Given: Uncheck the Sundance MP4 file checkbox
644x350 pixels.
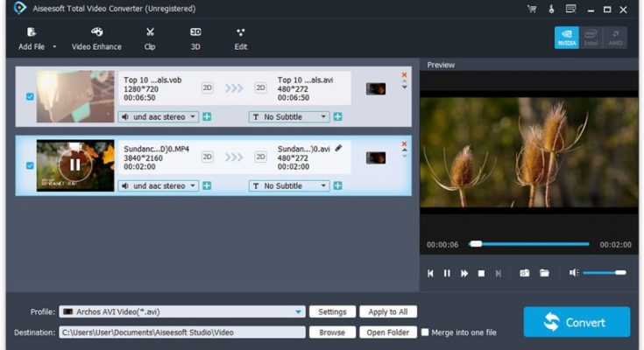Looking at the screenshot, I should (31, 165).
